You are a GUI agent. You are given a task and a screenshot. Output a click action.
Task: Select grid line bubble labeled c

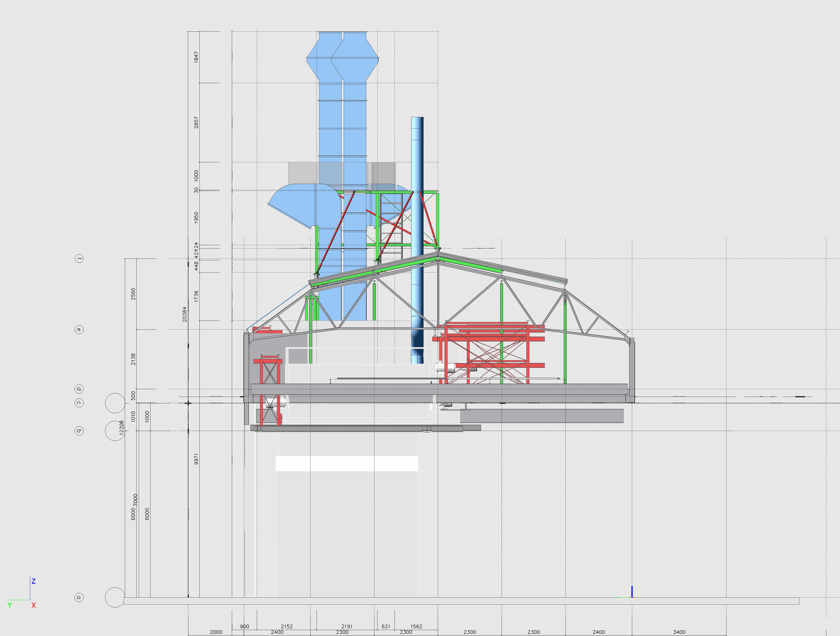[79, 403]
